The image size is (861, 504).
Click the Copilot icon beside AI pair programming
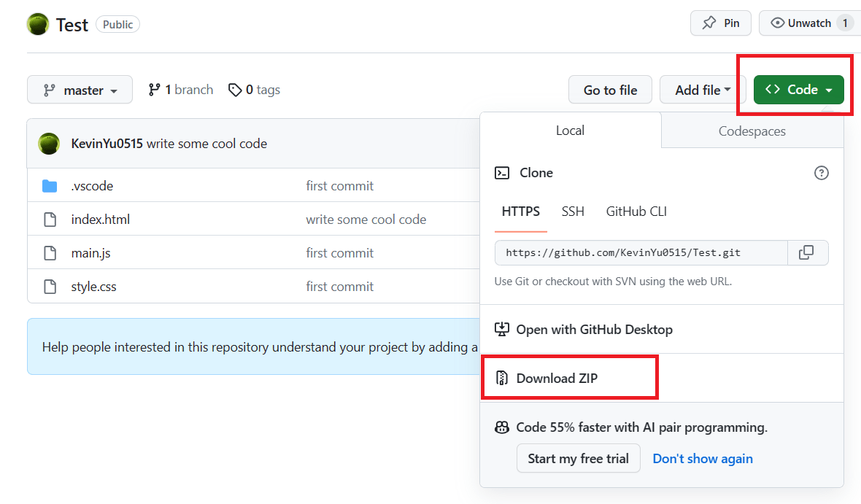[502, 427]
